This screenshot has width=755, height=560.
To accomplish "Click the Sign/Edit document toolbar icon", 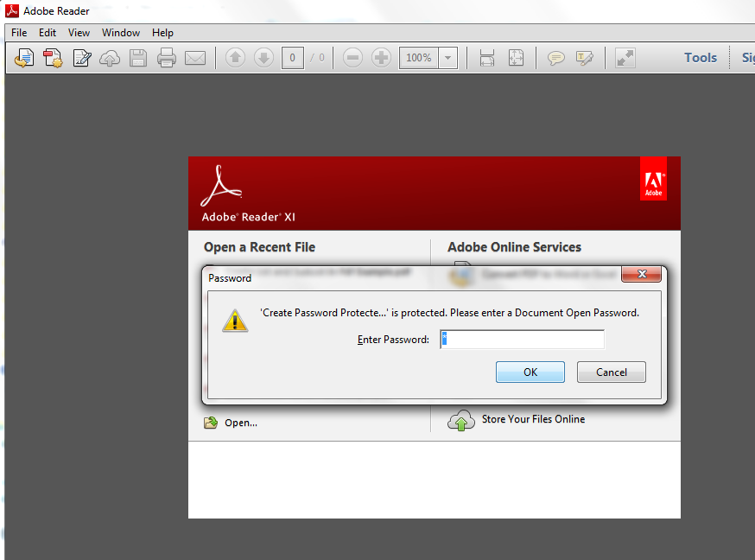I will (x=82, y=58).
